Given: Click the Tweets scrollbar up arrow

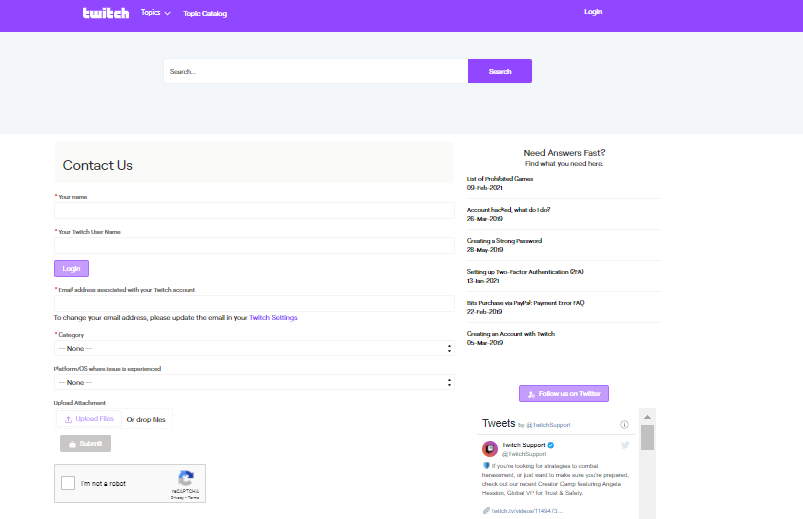Looking at the screenshot, I should click(x=647, y=417).
